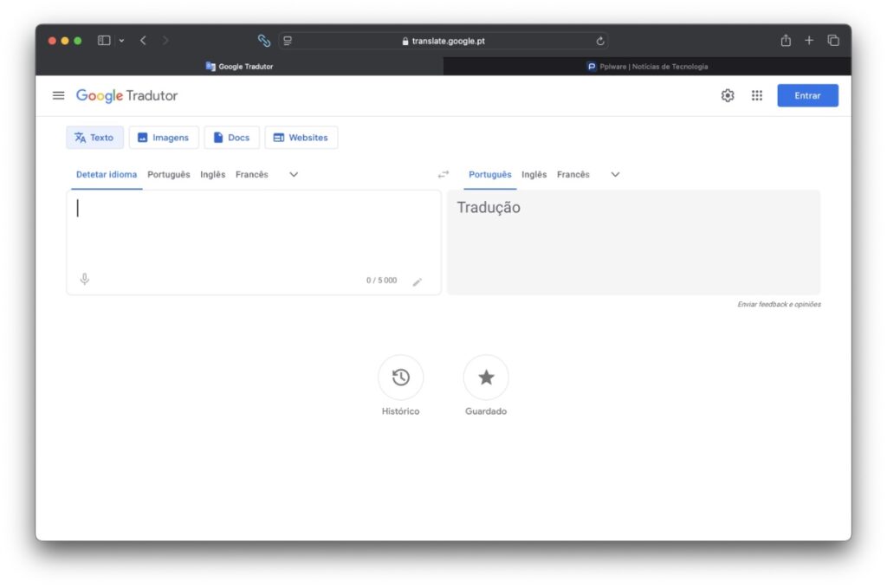Image resolution: width=887 pixels, height=588 pixels.
Task: Open the page reader icon in address bar
Action: pyautogui.click(x=288, y=41)
